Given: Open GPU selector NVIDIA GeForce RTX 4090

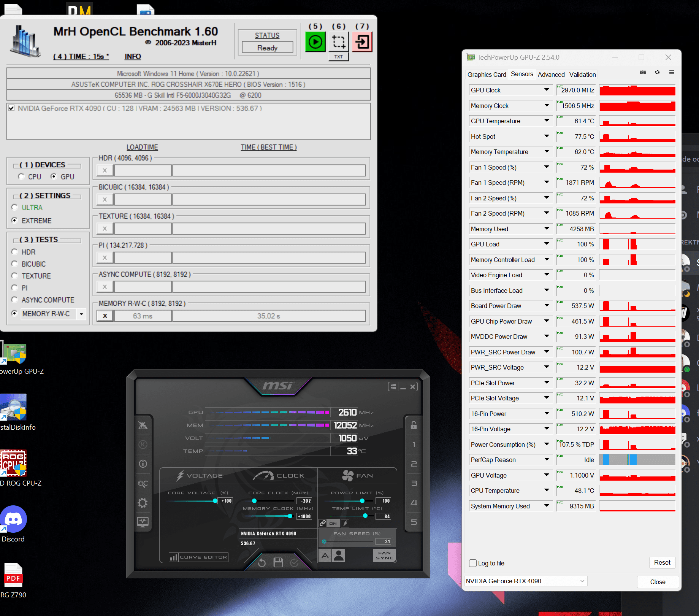Looking at the screenshot, I should click(526, 581).
